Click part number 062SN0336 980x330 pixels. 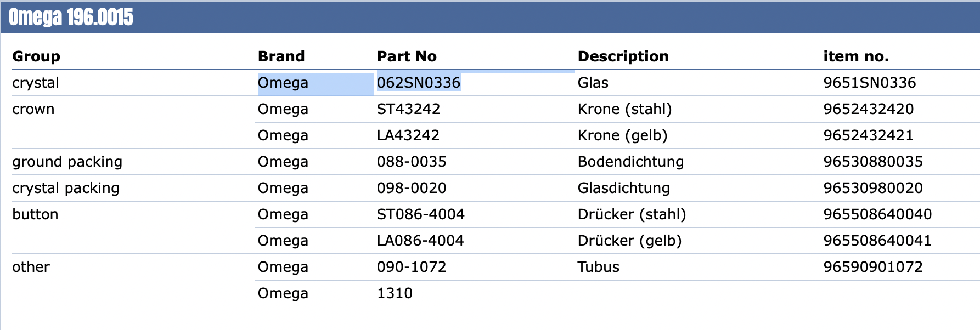tap(418, 83)
